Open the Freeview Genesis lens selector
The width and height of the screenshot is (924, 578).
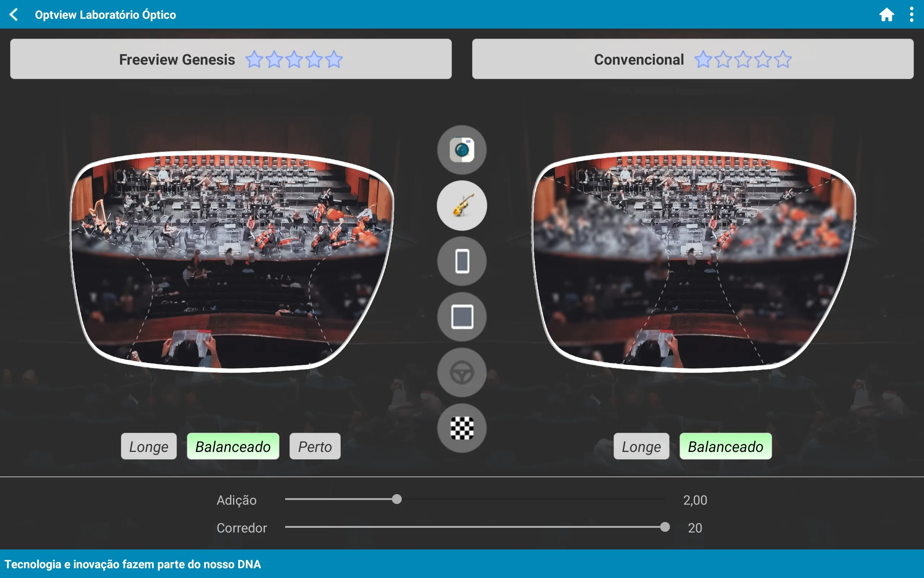click(x=231, y=59)
